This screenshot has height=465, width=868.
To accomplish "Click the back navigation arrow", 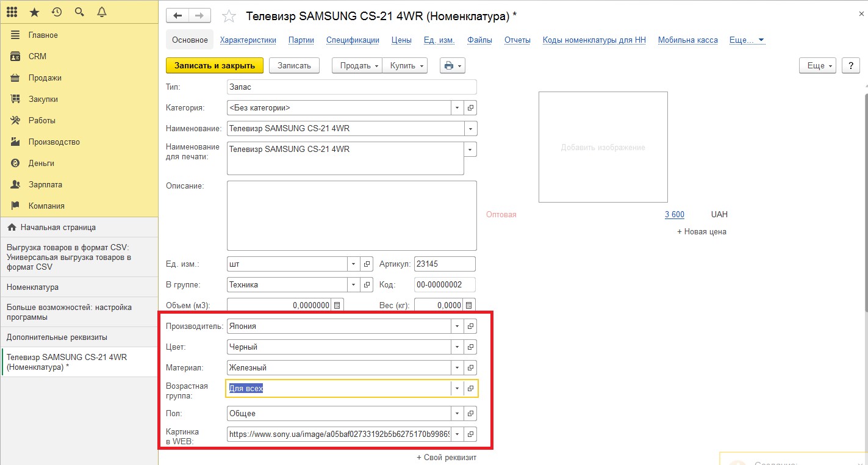I will pos(178,16).
